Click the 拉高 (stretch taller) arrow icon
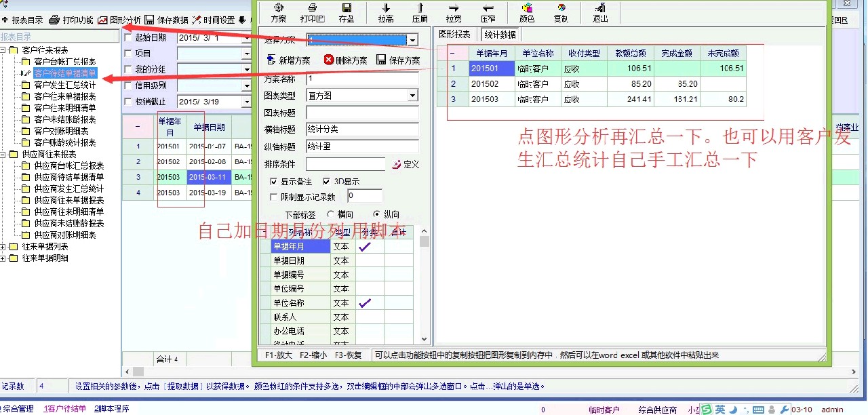This screenshot has width=868, height=415. 386,8
